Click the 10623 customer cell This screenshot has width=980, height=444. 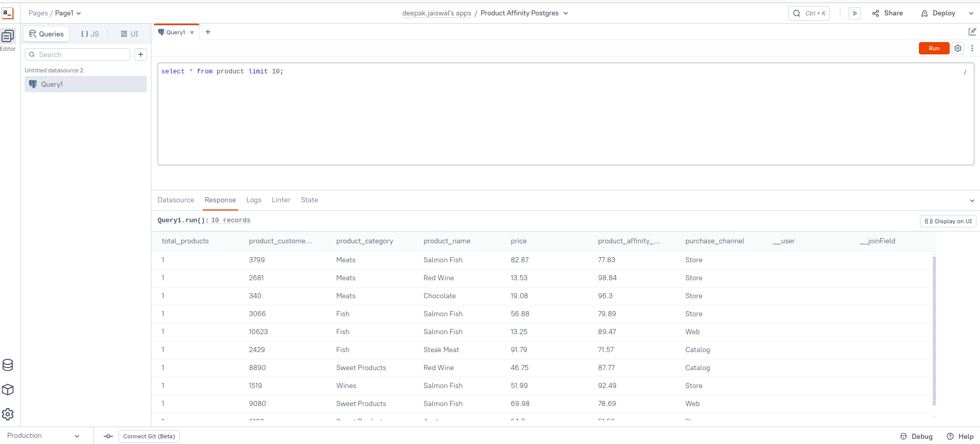[258, 332]
